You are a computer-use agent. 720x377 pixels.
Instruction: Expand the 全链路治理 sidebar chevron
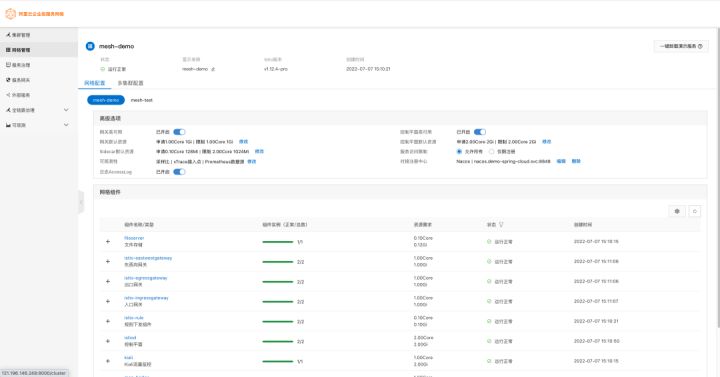66,110
